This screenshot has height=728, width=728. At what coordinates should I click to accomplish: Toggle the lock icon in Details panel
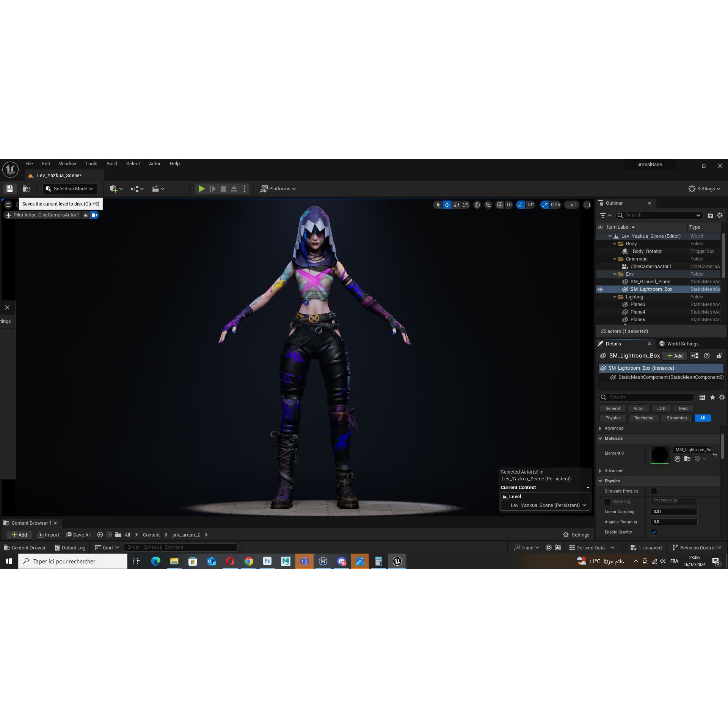pyautogui.click(x=719, y=356)
